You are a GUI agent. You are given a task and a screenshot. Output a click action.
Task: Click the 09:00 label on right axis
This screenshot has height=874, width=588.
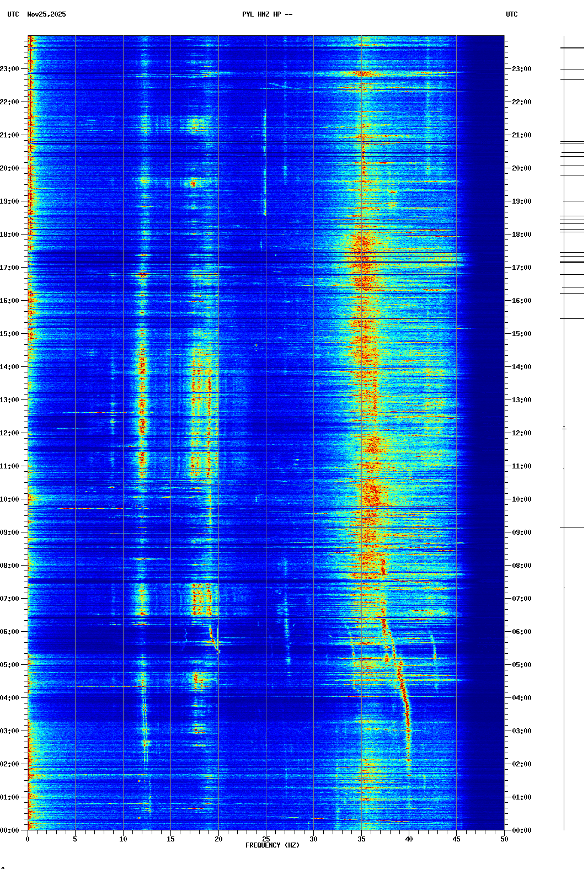[x=521, y=532]
